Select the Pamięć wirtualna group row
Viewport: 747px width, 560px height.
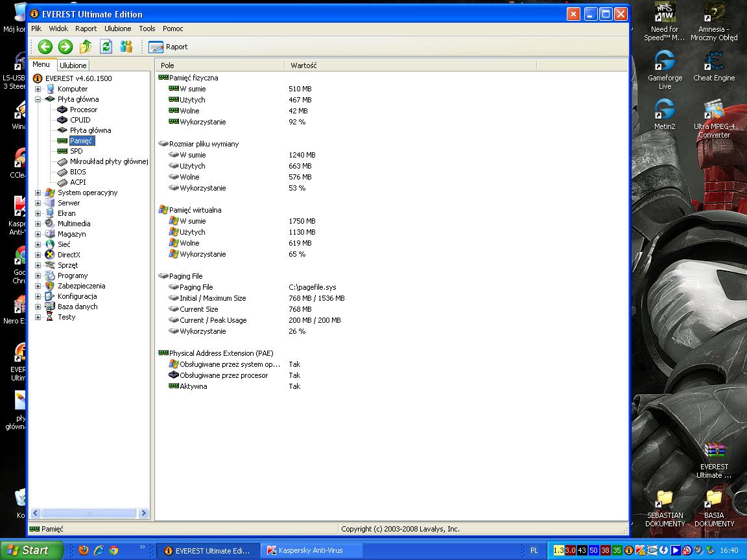195,210
